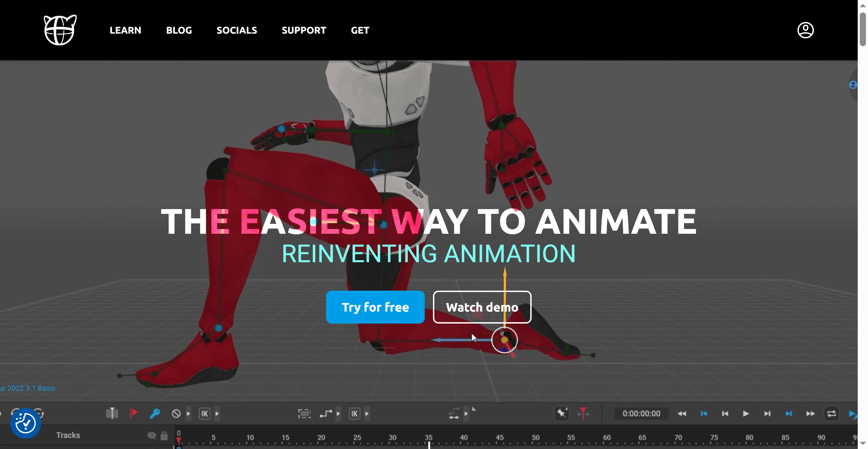This screenshot has width=868, height=449.
Task: Expand arrow next to circle-slash icon
Action: pos(188,414)
